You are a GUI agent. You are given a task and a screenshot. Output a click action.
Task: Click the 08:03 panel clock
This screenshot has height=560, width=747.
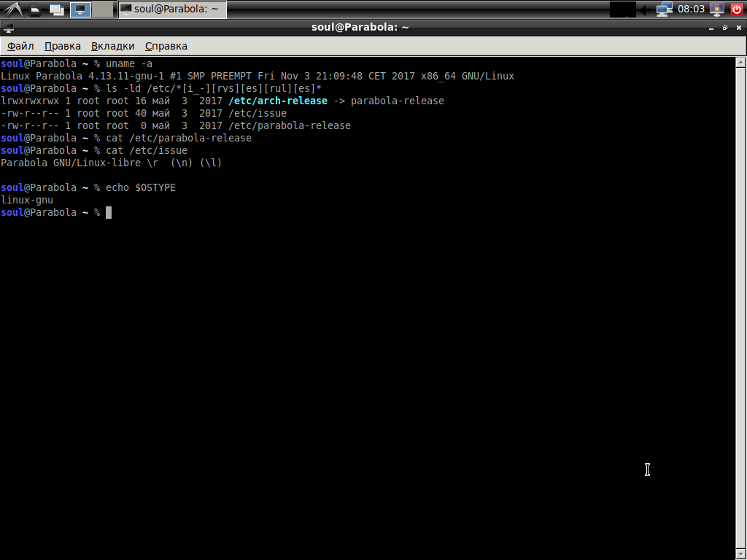tap(691, 9)
